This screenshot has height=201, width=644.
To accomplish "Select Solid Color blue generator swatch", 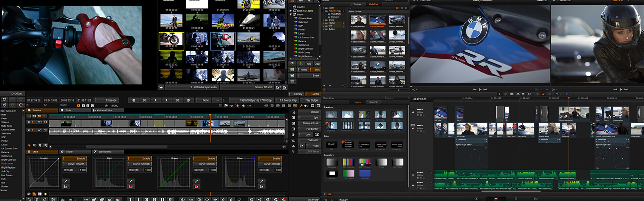I will [365, 173].
